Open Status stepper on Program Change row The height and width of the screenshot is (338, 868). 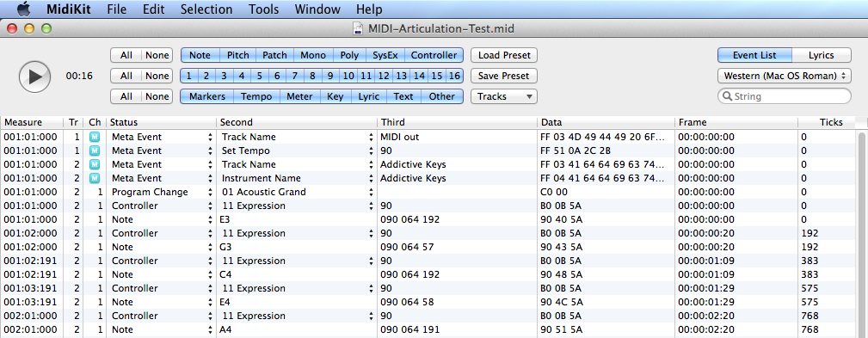(211, 192)
